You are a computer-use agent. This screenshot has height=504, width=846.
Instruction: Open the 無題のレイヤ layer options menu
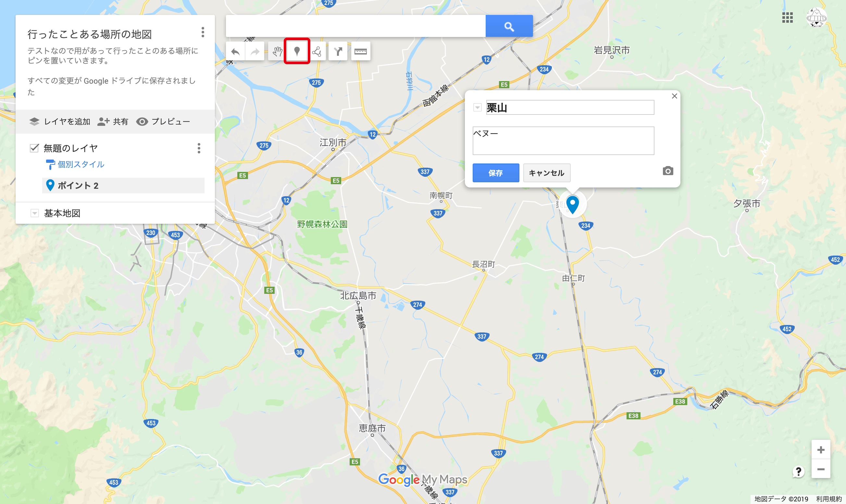coord(199,148)
